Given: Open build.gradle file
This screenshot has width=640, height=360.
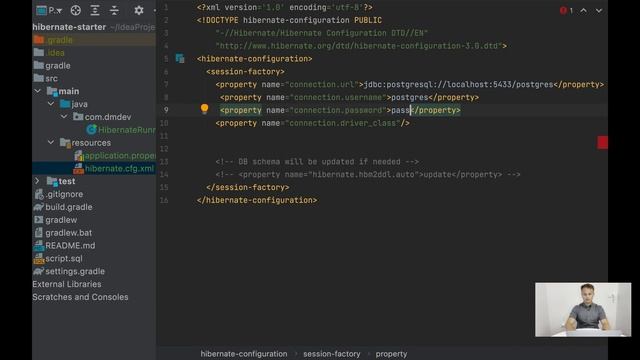Looking at the screenshot, I should pyautogui.click(x=63, y=207).
